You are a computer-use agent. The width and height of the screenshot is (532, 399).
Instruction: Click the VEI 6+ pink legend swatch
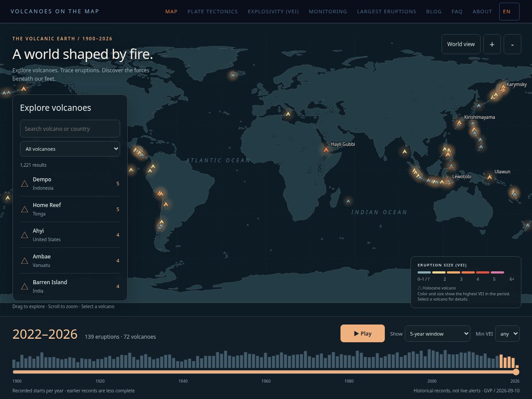[497, 273]
